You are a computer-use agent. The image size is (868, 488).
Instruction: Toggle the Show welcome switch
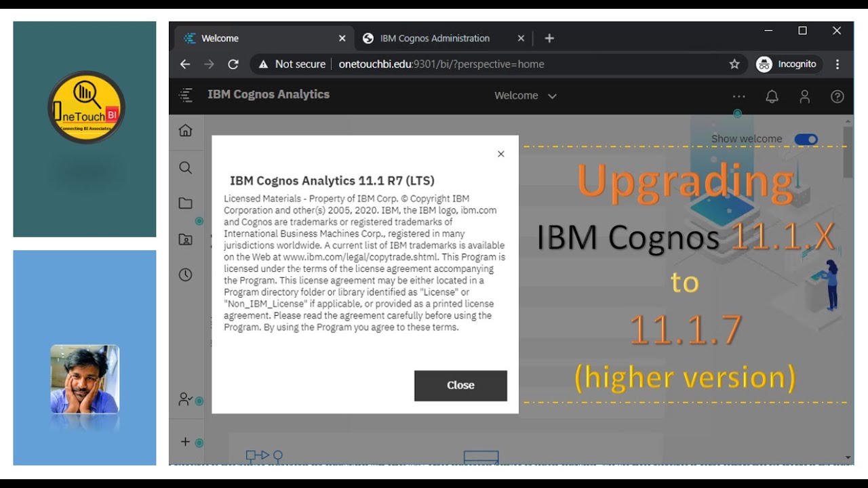click(x=806, y=139)
